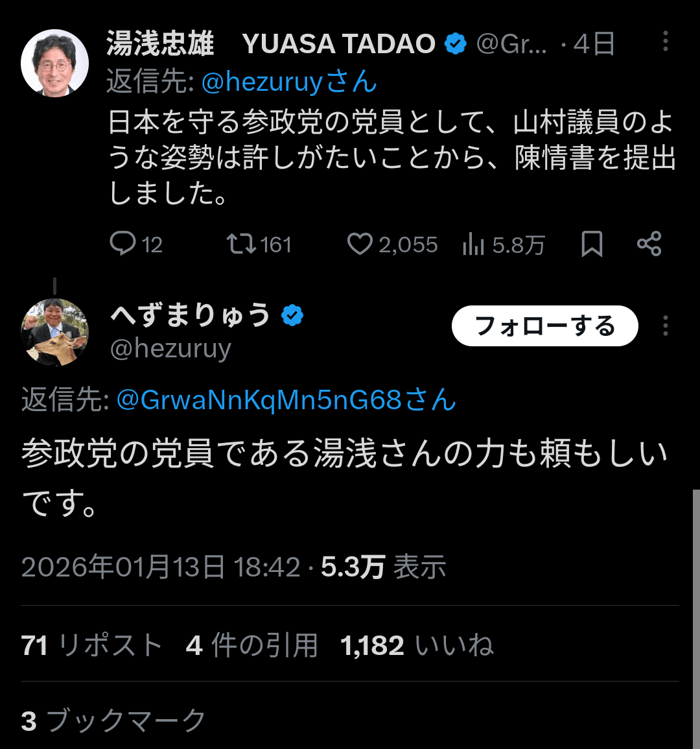The width and height of the screenshot is (700, 749).
Task: View へずまりゅう profile avatar
Action: (x=55, y=333)
